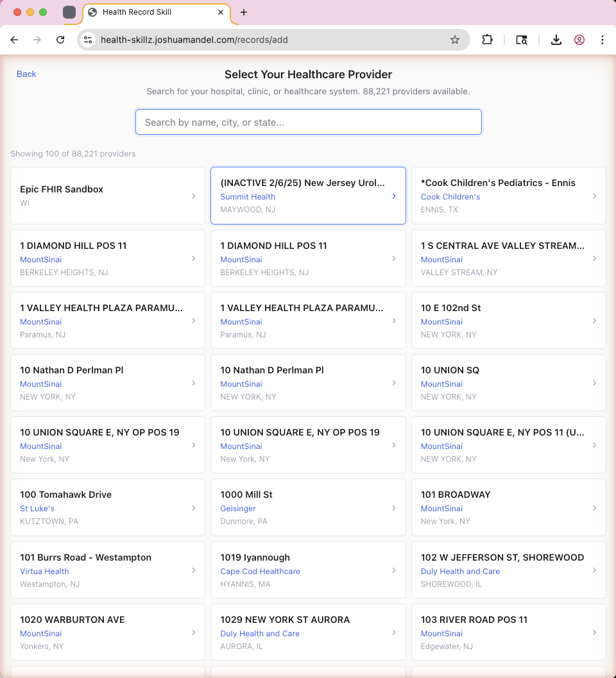The height and width of the screenshot is (678, 616).
Task: Click MountSinai under 1020 WARBURTON AVE
Action: pos(40,633)
